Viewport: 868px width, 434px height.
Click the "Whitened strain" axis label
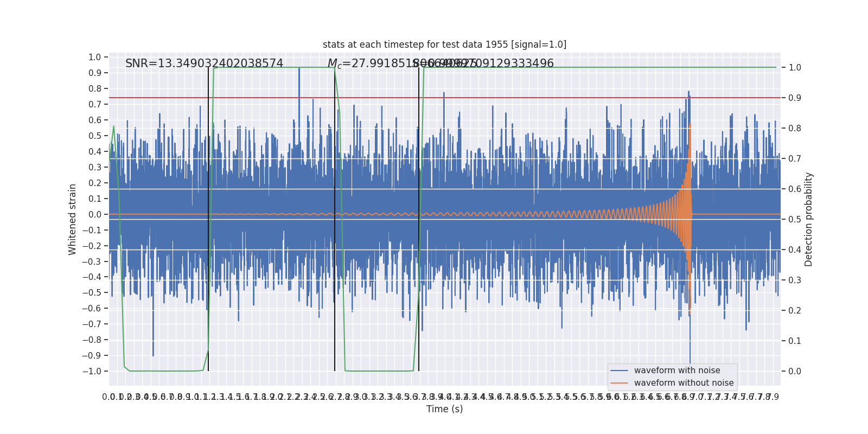point(73,219)
